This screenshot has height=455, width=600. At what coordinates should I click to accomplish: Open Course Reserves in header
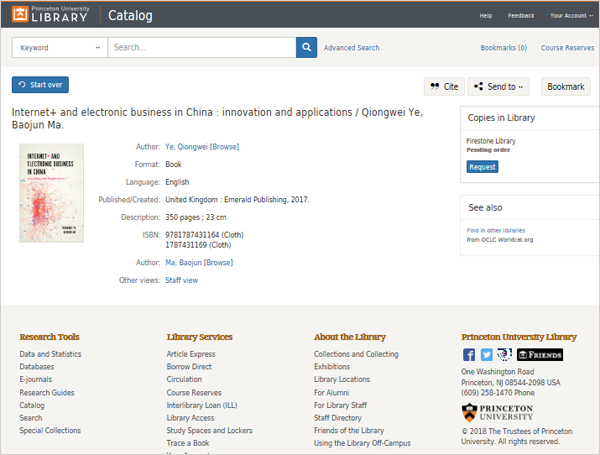coord(567,48)
